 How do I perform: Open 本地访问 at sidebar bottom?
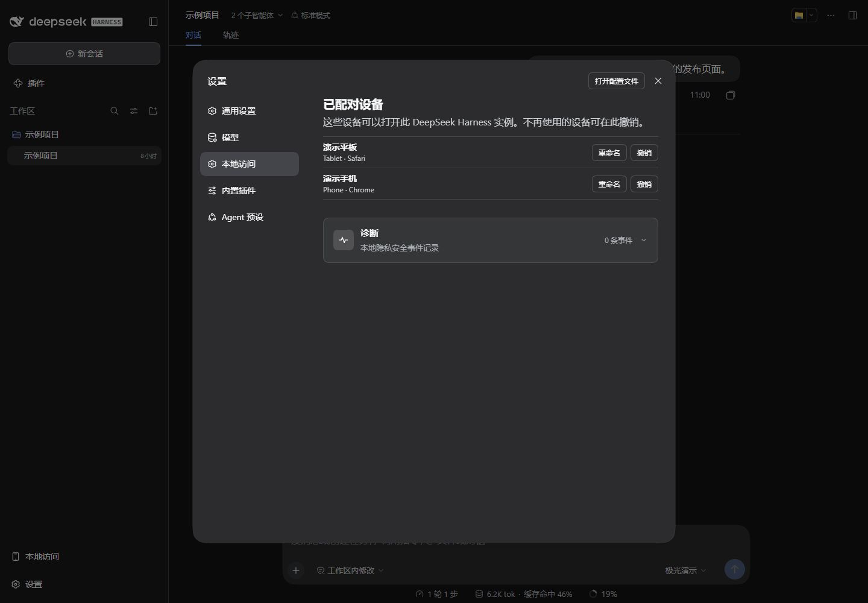coord(36,557)
